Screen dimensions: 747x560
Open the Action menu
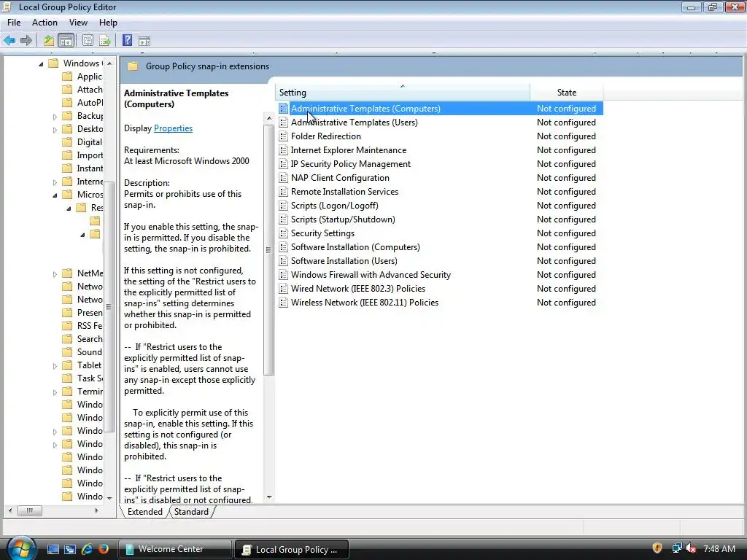point(44,23)
